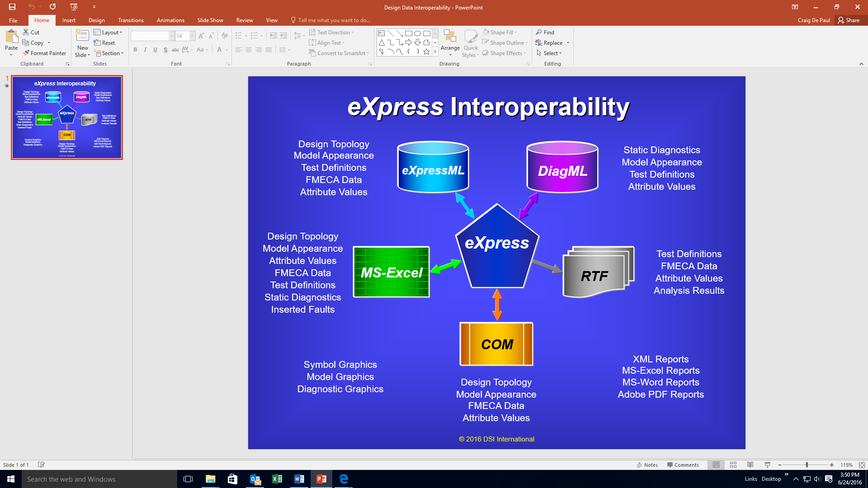Viewport: 868px width, 488px height.
Task: Toggle Bold formatting
Action: [135, 50]
